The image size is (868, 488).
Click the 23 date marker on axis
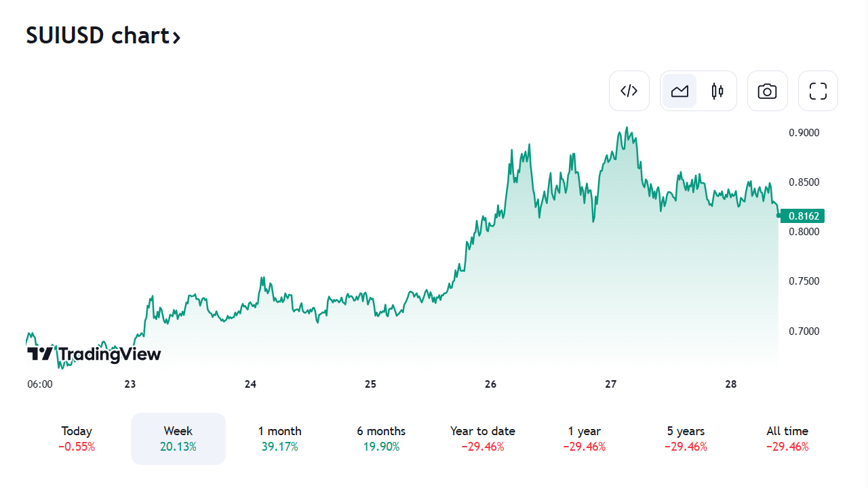coord(130,384)
